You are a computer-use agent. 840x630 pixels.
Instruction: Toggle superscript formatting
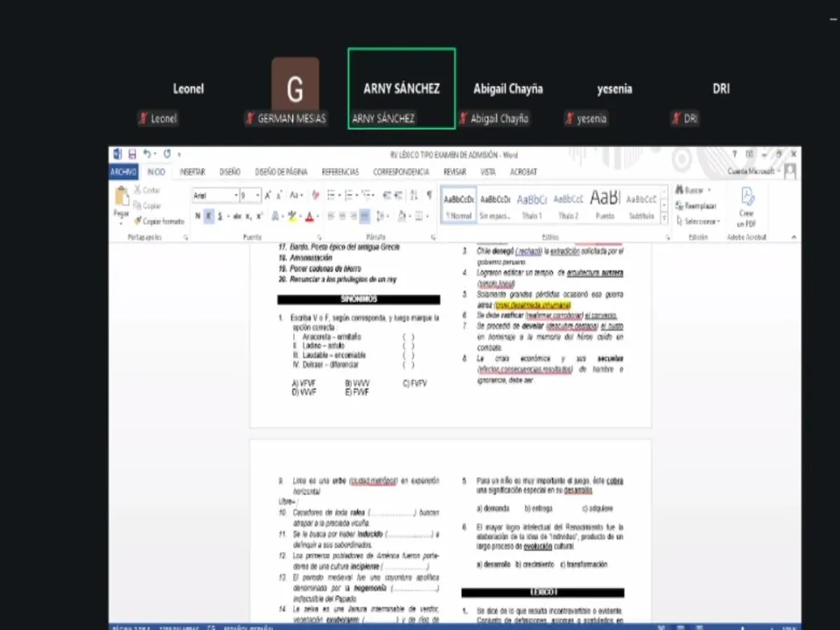click(259, 216)
